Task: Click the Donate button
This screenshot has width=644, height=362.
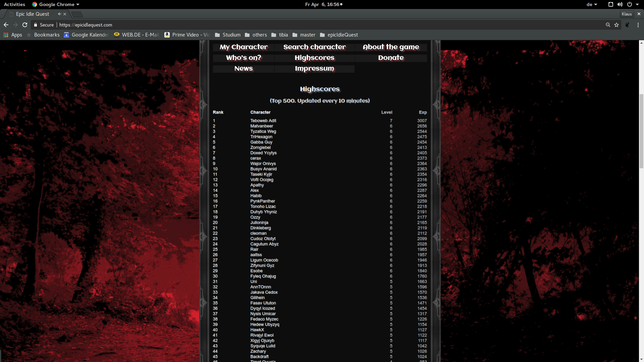Action: pos(391,58)
